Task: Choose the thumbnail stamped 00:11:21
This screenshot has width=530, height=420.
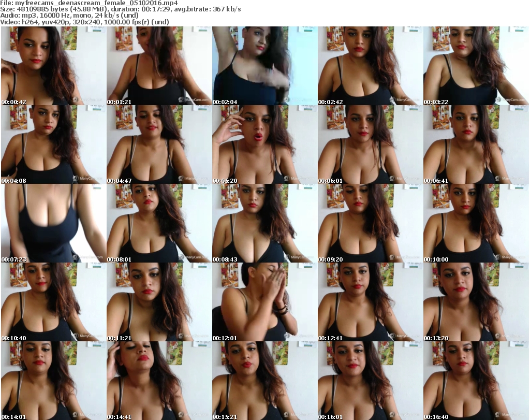Action: (x=159, y=302)
